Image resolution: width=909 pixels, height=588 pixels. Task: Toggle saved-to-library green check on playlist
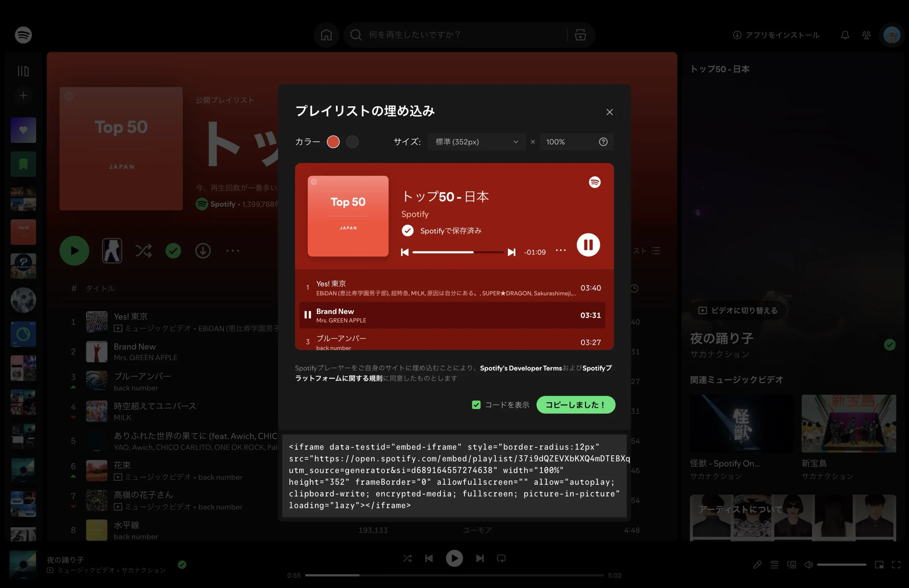pos(173,251)
